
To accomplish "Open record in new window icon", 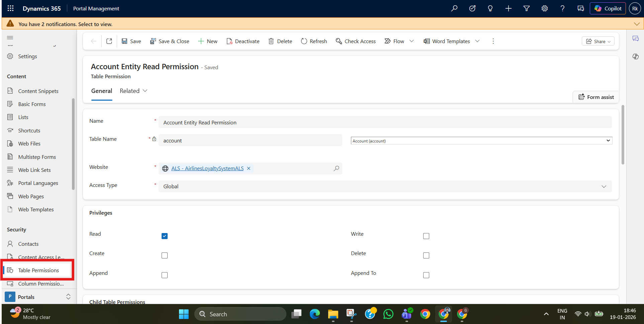I will pyautogui.click(x=109, y=41).
